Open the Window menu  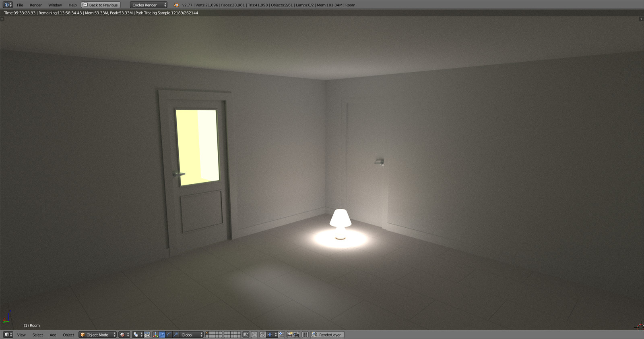[x=55, y=5]
